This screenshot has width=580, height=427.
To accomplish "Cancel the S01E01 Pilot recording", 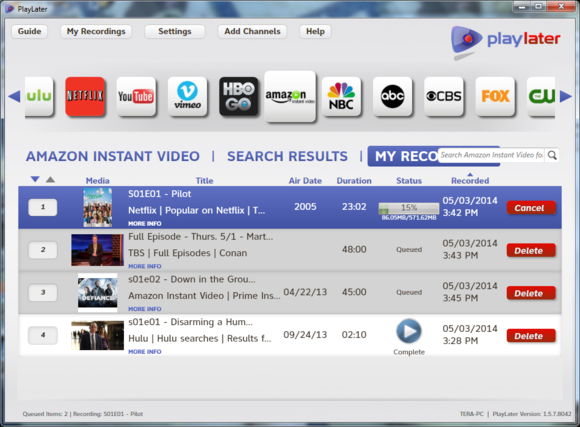I will pos(531,208).
